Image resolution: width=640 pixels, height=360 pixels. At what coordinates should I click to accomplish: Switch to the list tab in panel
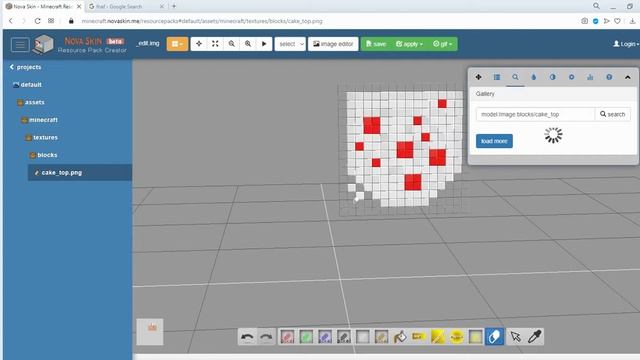coord(497,77)
